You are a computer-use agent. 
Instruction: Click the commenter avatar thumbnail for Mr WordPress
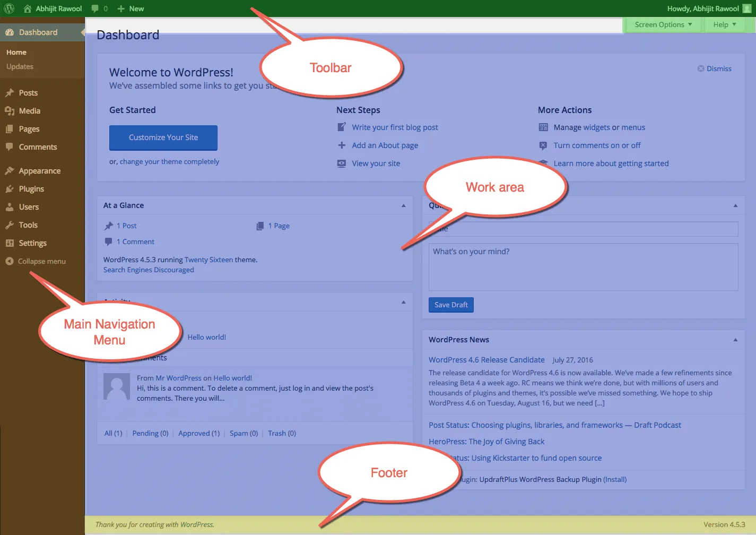click(117, 386)
